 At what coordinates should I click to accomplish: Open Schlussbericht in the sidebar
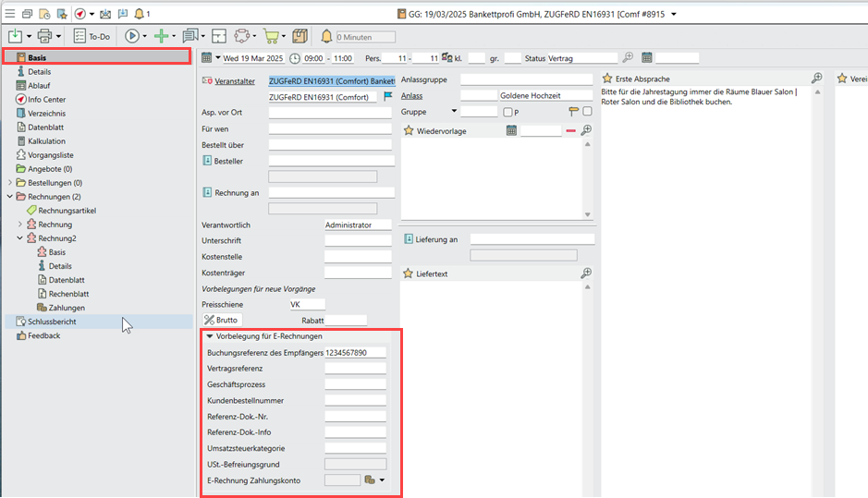(x=52, y=322)
